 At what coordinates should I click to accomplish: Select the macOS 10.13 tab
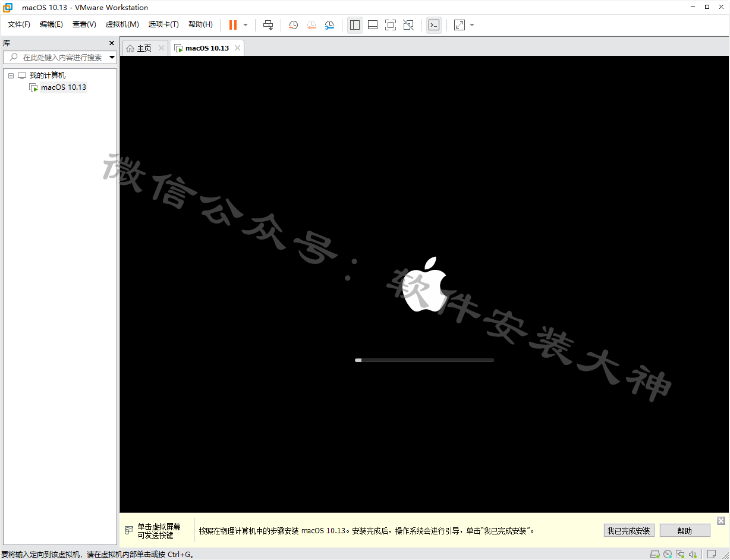(x=207, y=48)
